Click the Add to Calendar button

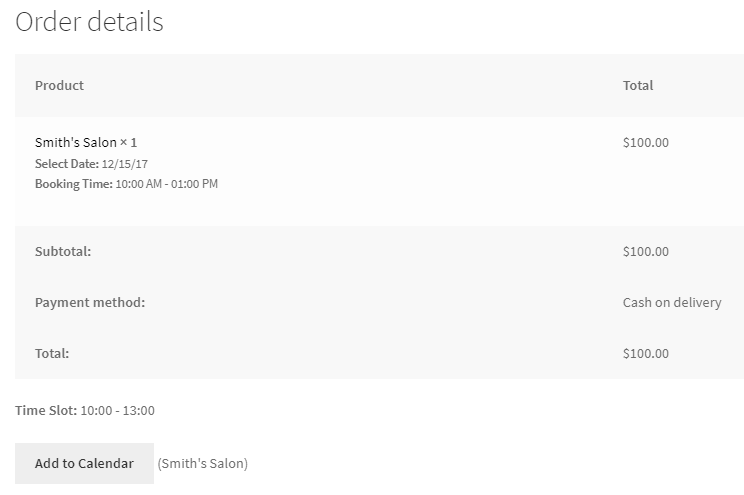[84, 463]
